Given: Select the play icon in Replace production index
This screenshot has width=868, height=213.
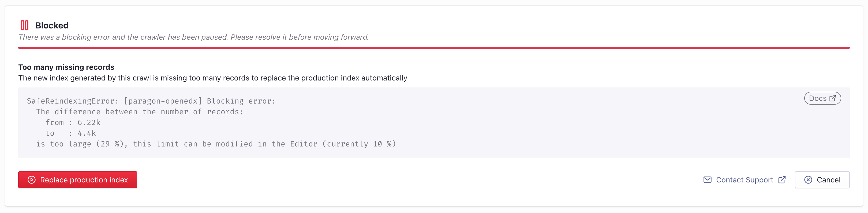Looking at the screenshot, I should point(31,179).
